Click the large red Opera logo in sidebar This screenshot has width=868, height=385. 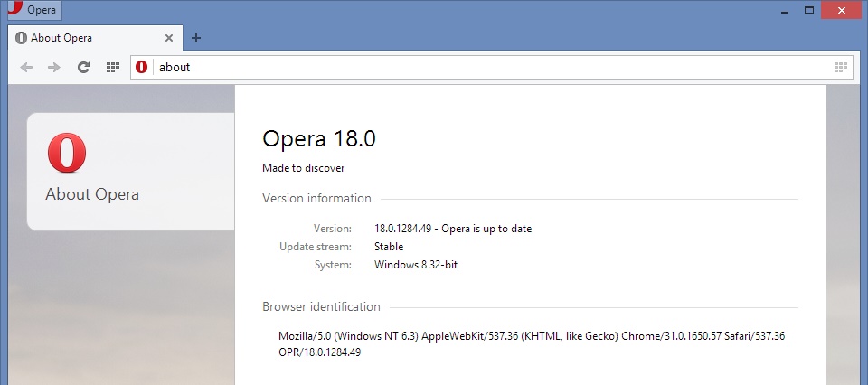pos(67,153)
